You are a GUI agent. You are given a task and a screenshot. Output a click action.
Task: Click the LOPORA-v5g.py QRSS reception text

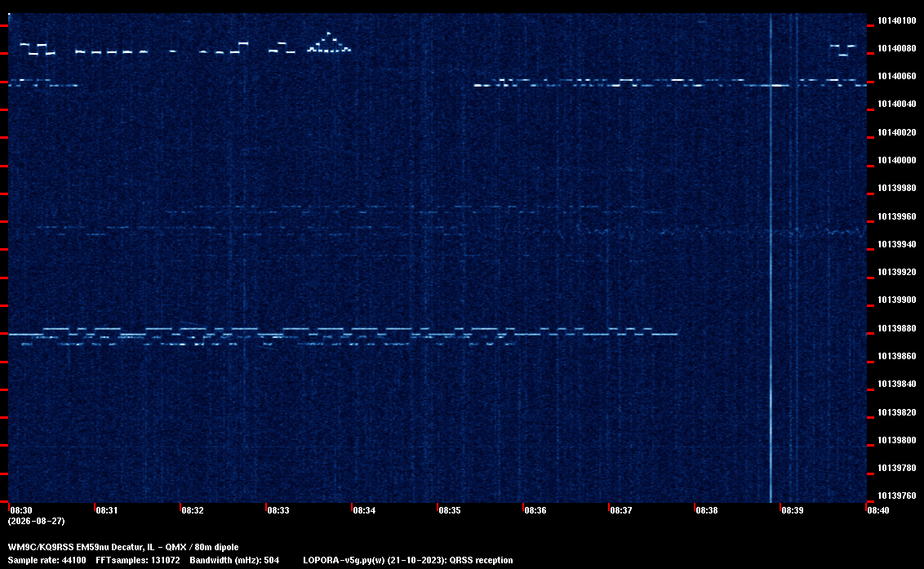click(x=408, y=560)
